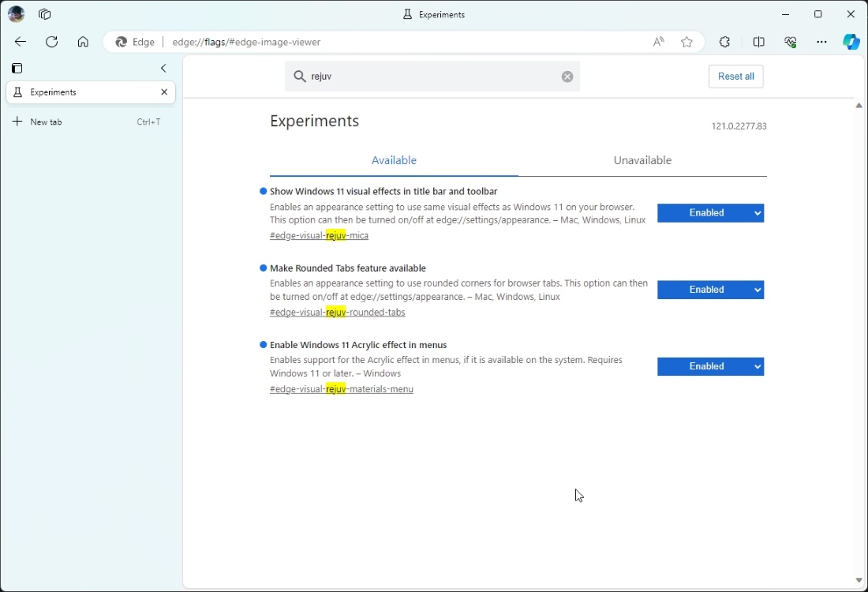The image size is (868, 592).
Task: Refresh the page with the reload icon
Action: pos(51,42)
